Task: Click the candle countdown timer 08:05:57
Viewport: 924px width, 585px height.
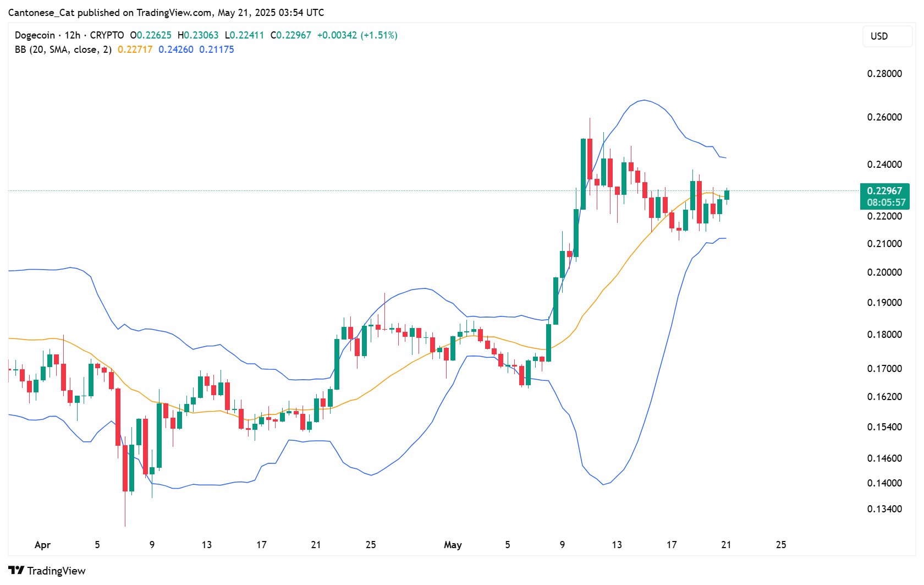Action: [x=886, y=203]
